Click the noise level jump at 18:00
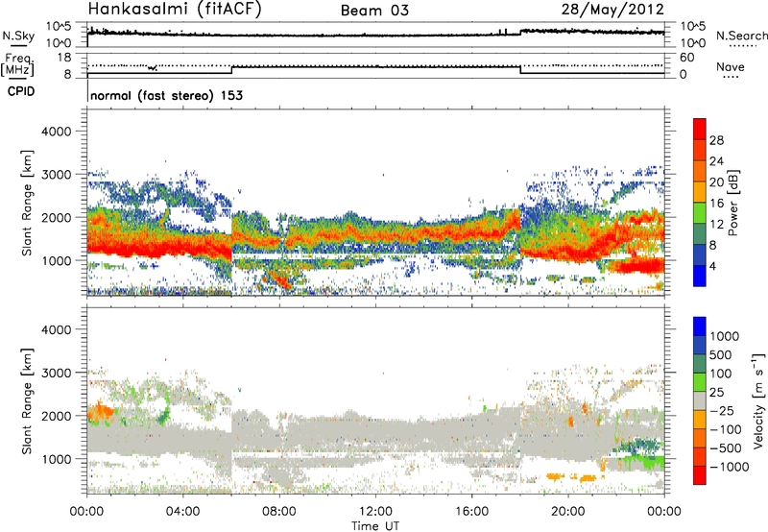Image resolution: width=768 pixels, height=532 pixels. click(520, 32)
